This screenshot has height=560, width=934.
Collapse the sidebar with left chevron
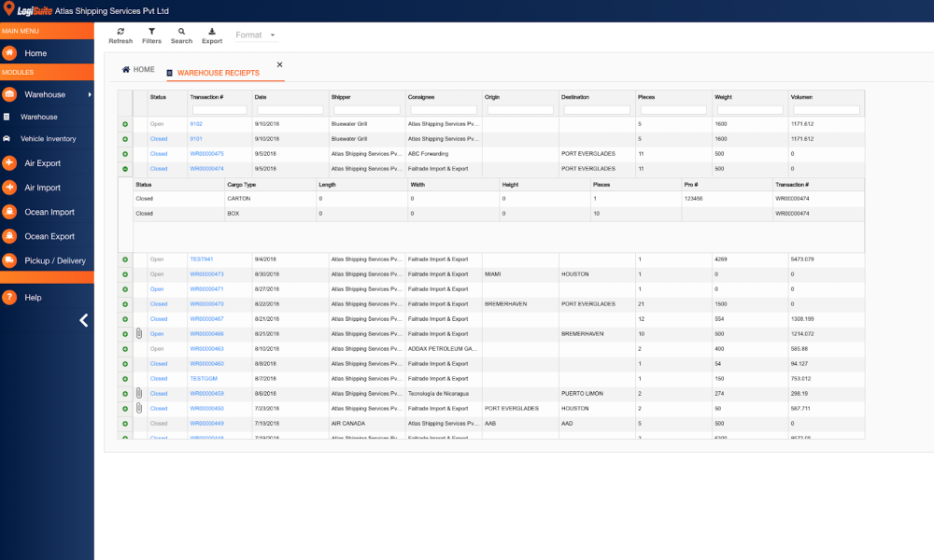(x=83, y=320)
